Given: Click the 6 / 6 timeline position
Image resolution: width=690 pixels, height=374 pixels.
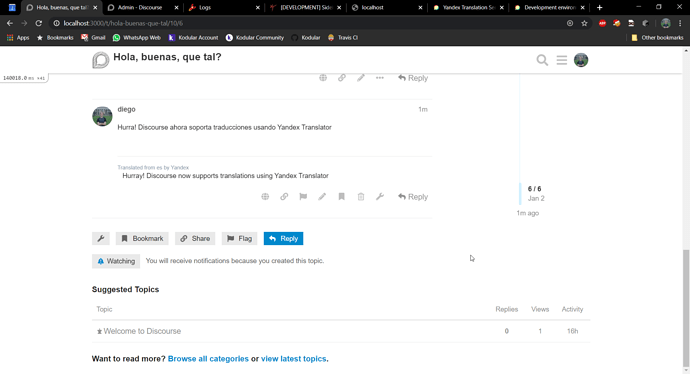Looking at the screenshot, I should click(534, 189).
